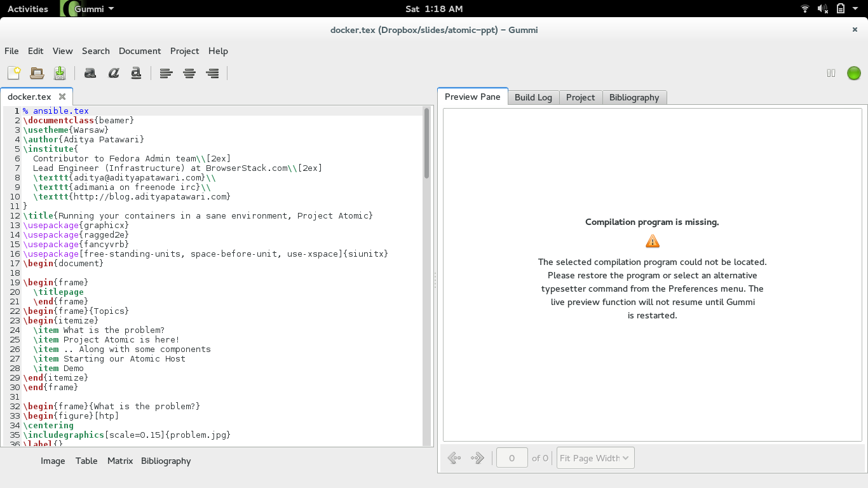868x488 pixels.
Task: Open the Edit menu
Action: click(x=36, y=51)
